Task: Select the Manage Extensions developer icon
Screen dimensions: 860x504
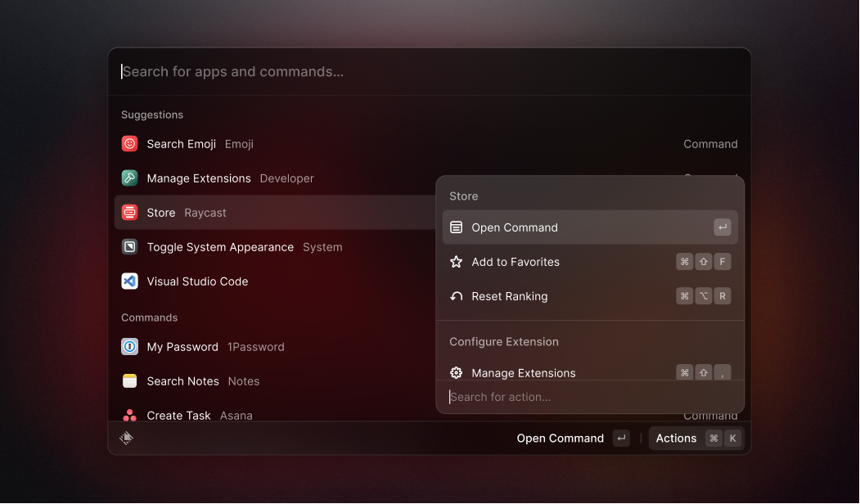Action: tap(129, 178)
